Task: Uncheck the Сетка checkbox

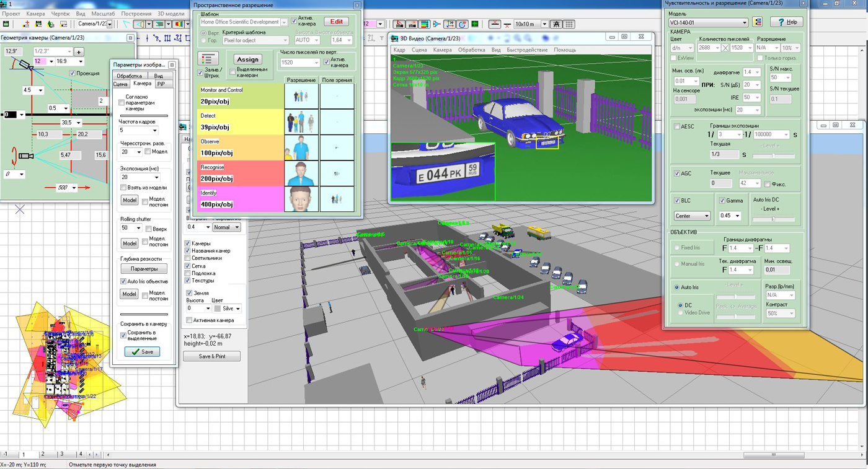Action: 188,266
